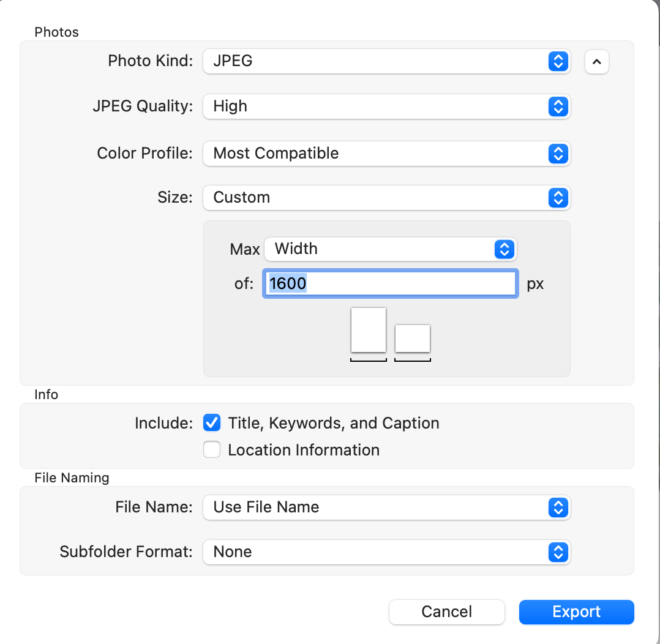Click blue arrows on Size popup

(x=558, y=198)
